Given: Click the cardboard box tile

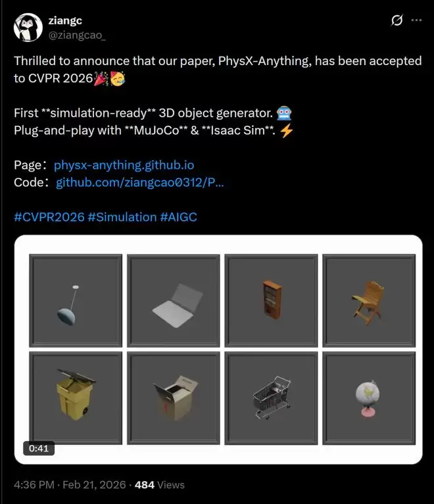Looking at the screenshot, I should coord(174,398).
